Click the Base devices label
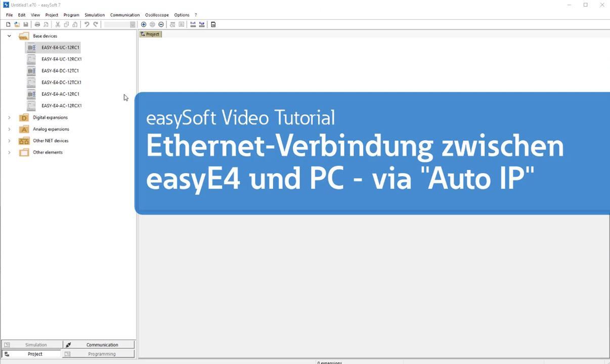The image size is (610, 364). 45,36
